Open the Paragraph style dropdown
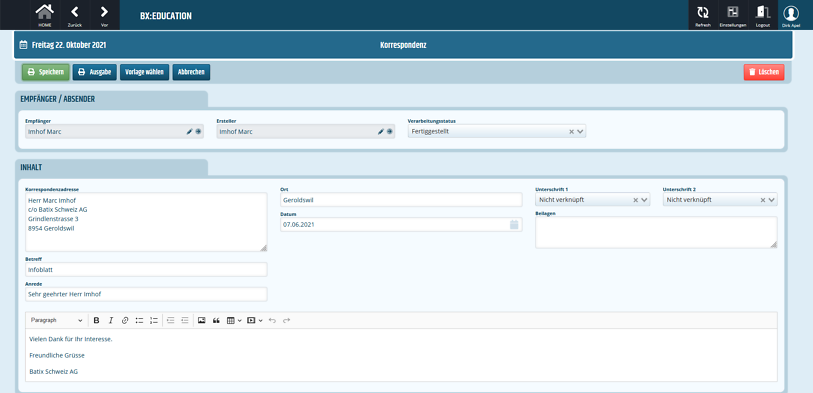 [56, 320]
